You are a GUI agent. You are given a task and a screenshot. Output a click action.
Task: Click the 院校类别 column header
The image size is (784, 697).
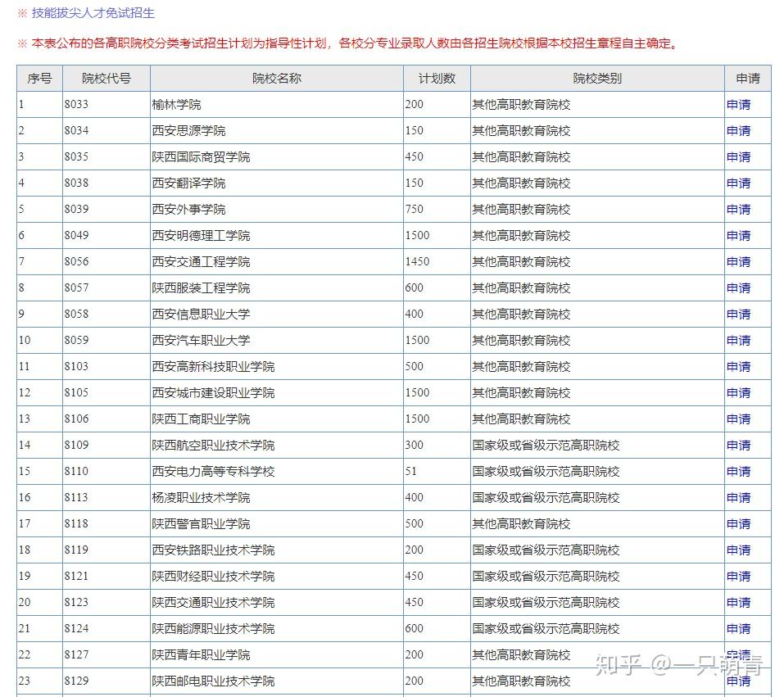[x=597, y=79]
